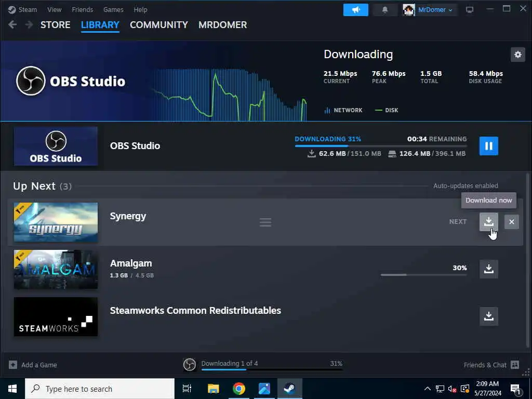Launch Google Chrome from taskbar
The image size is (532, 399).
pos(239,389)
